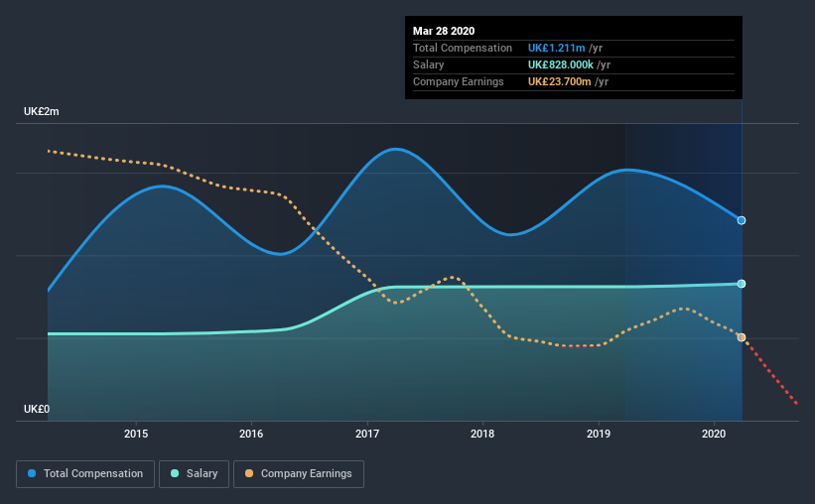The width and height of the screenshot is (815, 504).
Task: Click the UK£2m y-axis label
Action: pos(41,112)
